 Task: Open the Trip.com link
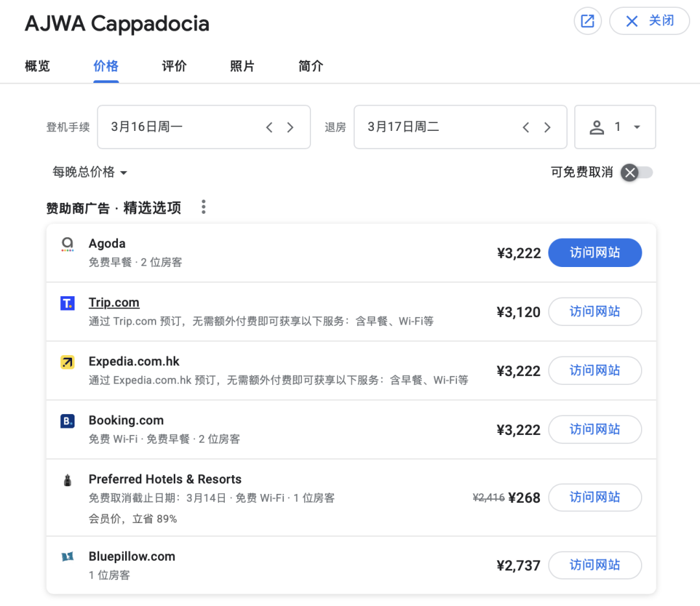(114, 302)
